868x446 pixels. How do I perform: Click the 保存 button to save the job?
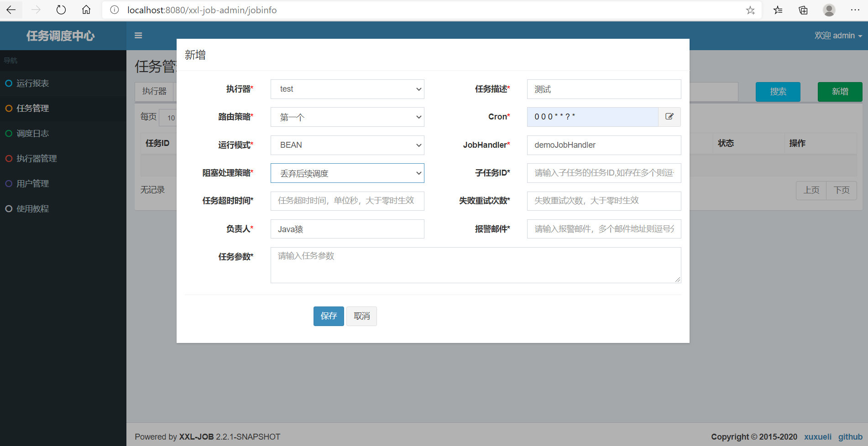click(x=328, y=316)
